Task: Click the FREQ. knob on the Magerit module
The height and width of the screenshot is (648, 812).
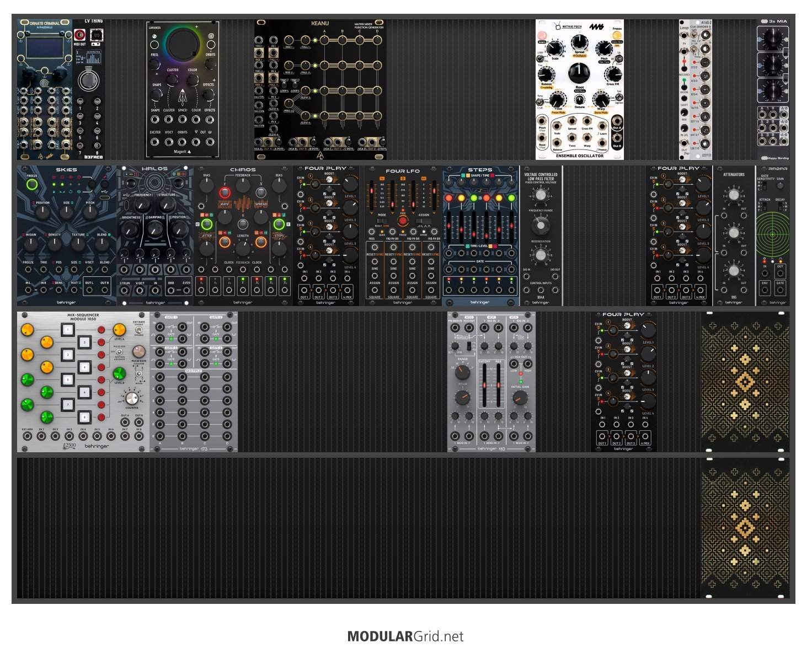Action: 155,65
